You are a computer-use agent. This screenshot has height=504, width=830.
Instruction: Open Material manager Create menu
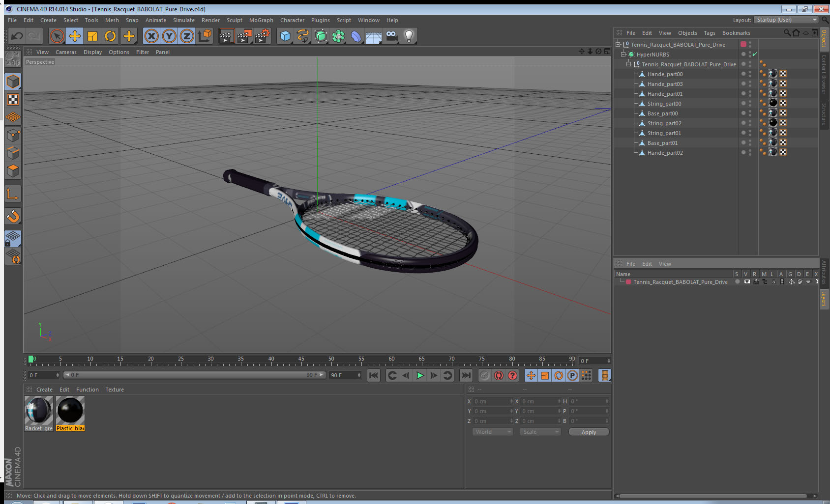(x=44, y=390)
